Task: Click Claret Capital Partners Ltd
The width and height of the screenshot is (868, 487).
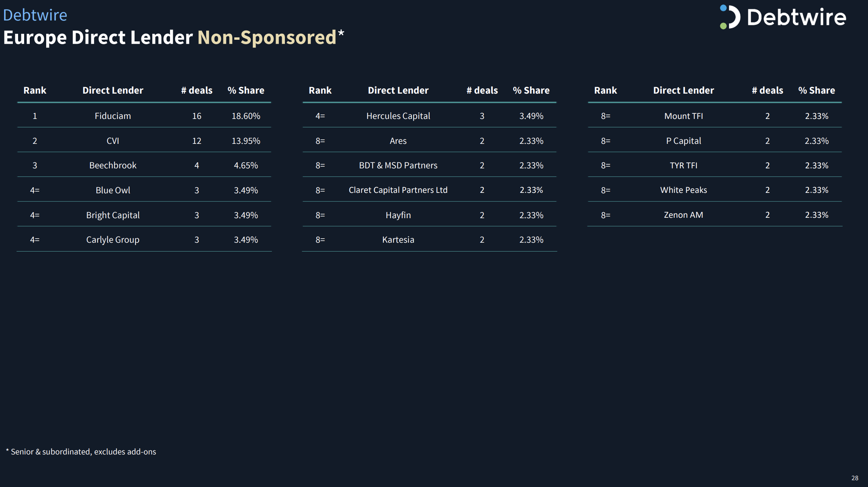Action: click(398, 190)
